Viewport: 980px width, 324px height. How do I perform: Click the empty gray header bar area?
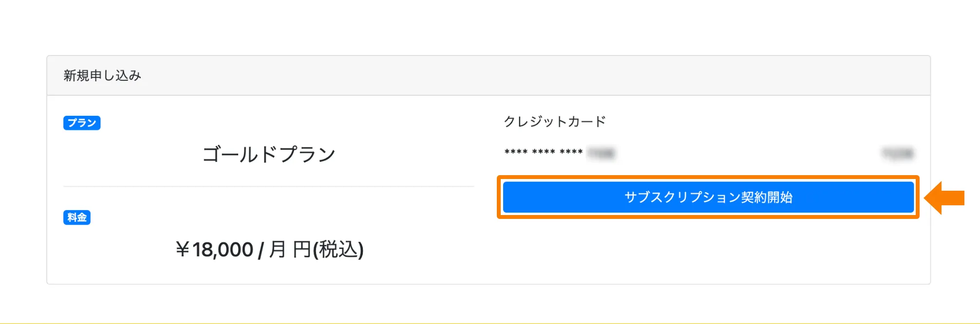tap(536, 75)
